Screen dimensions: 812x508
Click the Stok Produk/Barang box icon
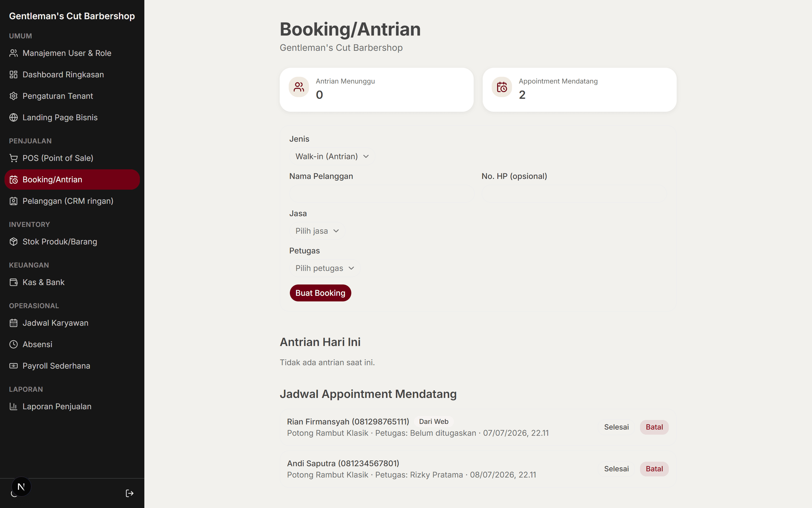tap(14, 242)
